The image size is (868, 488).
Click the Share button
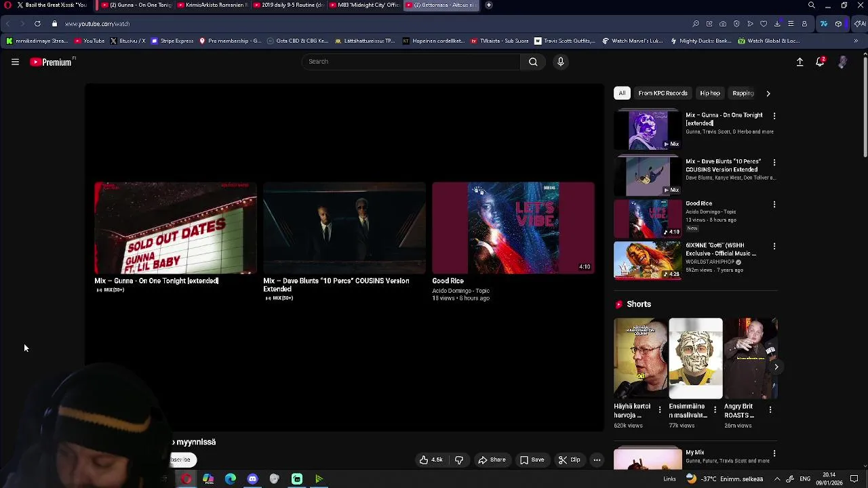click(x=492, y=460)
